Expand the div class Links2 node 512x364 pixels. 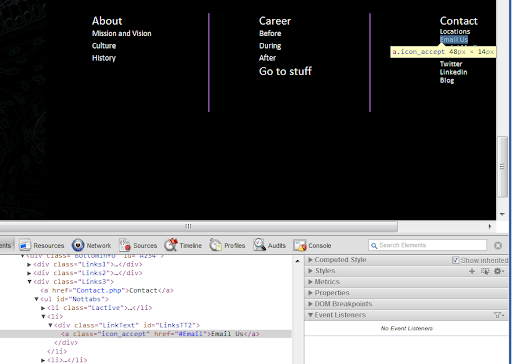pos(29,273)
